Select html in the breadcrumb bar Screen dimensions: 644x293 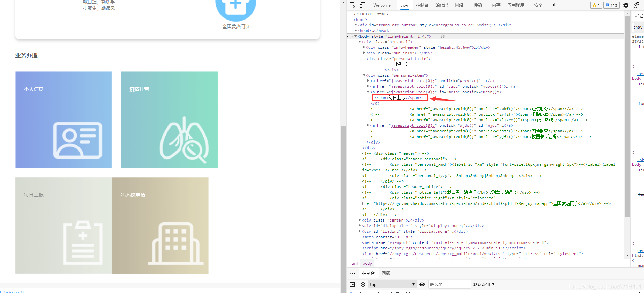pyautogui.click(x=353, y=263)
